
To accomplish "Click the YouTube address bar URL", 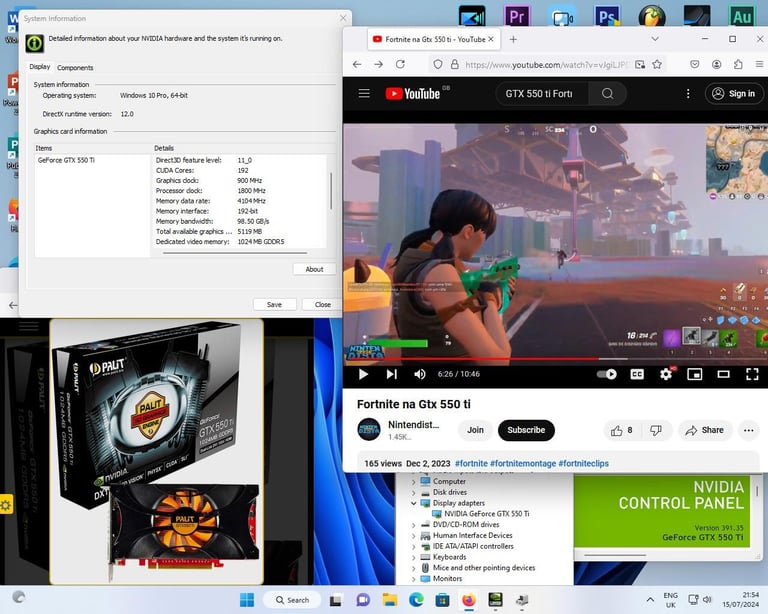I will coord(546,65).
